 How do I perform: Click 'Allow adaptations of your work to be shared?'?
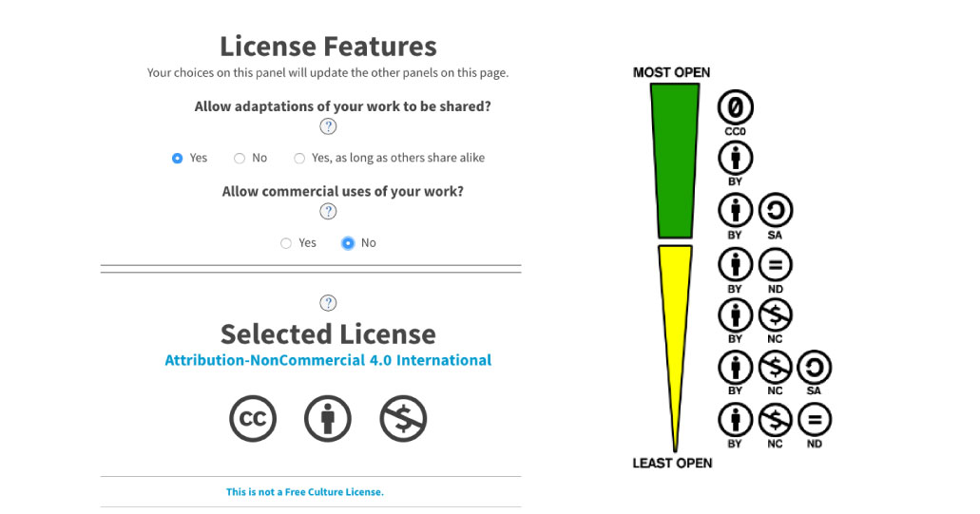342,106
